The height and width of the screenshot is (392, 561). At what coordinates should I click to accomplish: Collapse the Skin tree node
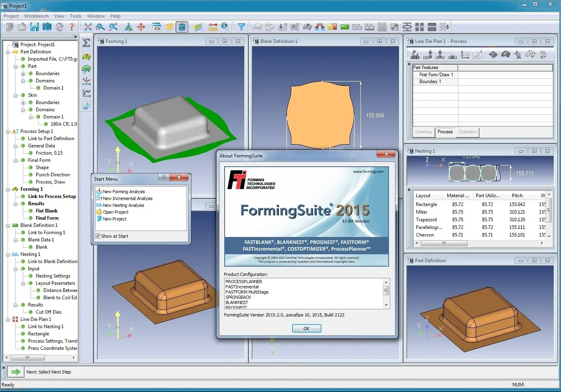[x=16, y=95]
